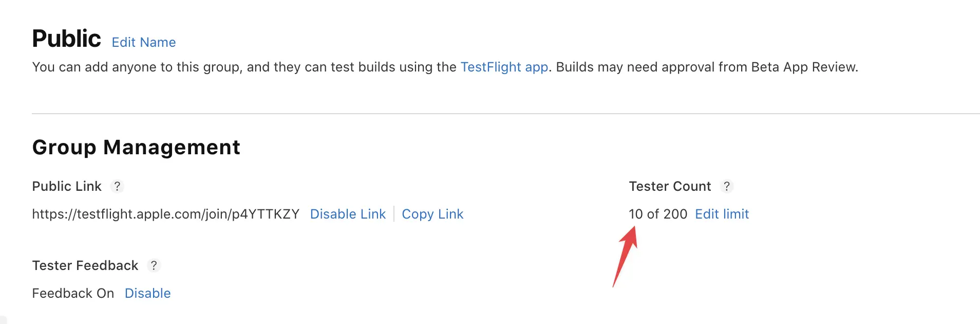Viewport: 980px width, 324px height.
Task: Click the "Public" group title heading
Action: [66, 39]
